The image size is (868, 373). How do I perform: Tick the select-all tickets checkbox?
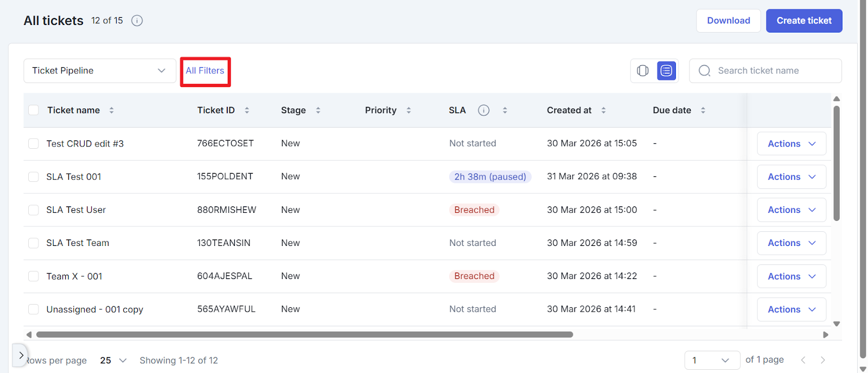click(x=34, y=110)
